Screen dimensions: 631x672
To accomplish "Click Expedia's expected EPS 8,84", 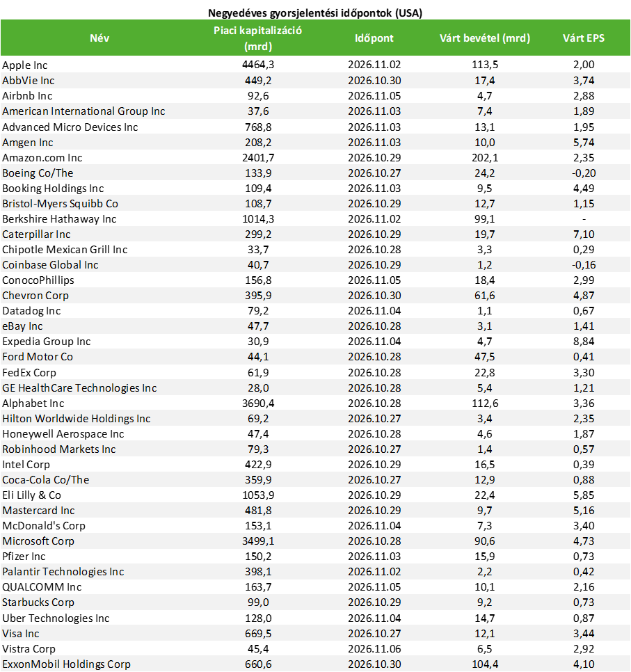I will [584, 342].
